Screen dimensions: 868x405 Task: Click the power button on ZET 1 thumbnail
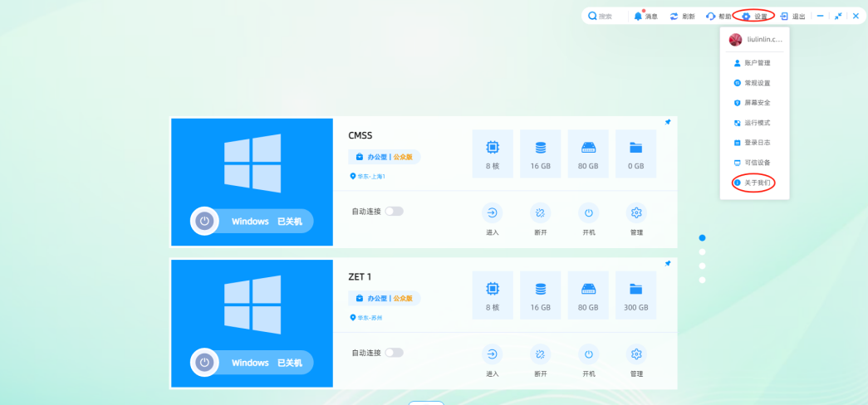pos(205,363)
